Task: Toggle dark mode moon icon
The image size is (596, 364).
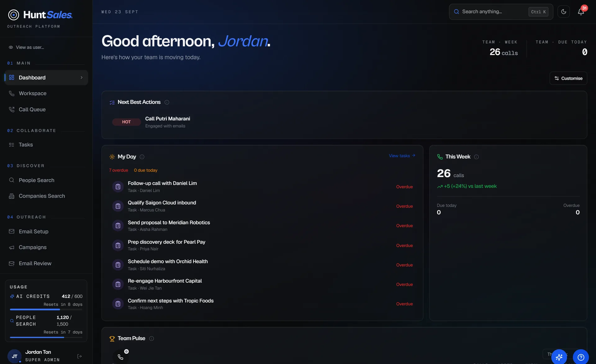Action: pos(564,12)
